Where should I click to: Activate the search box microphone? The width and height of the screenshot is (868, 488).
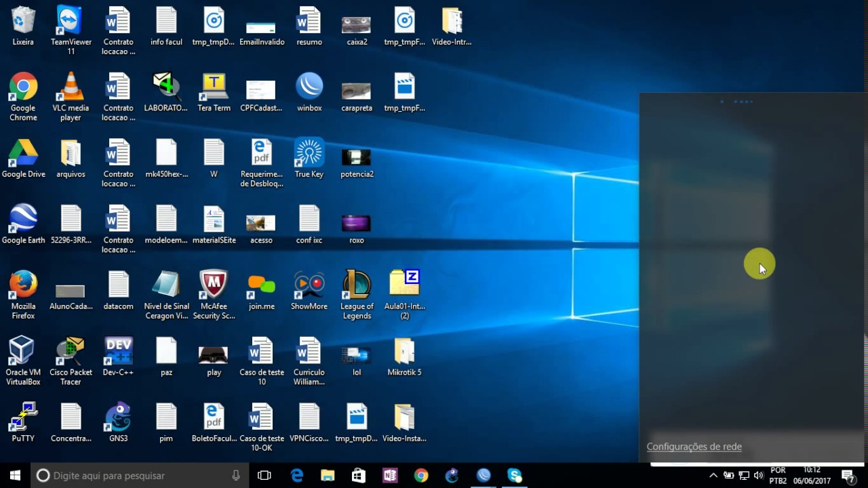pyautogui.click(x=236, y=476)
